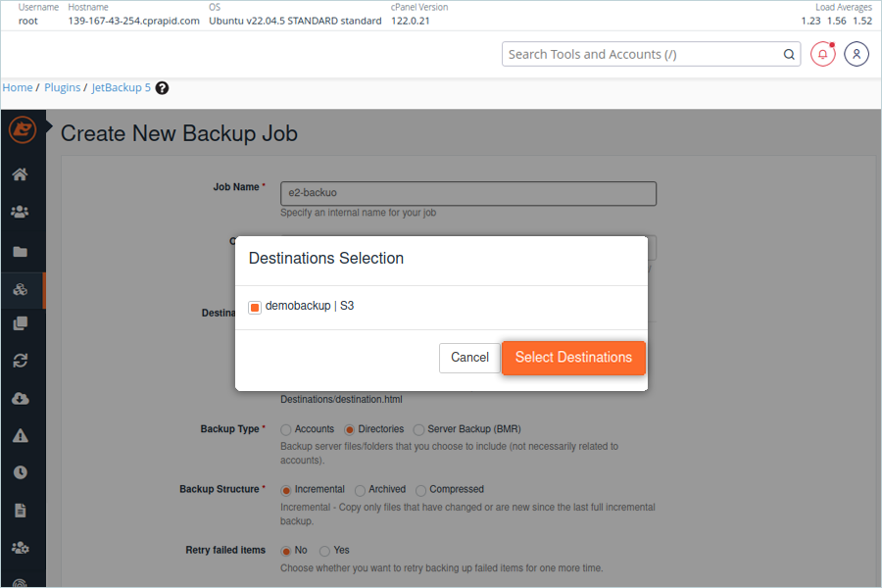Open the JetBackup 5 help question icon

pyautogui.click(x=162, y=88)
